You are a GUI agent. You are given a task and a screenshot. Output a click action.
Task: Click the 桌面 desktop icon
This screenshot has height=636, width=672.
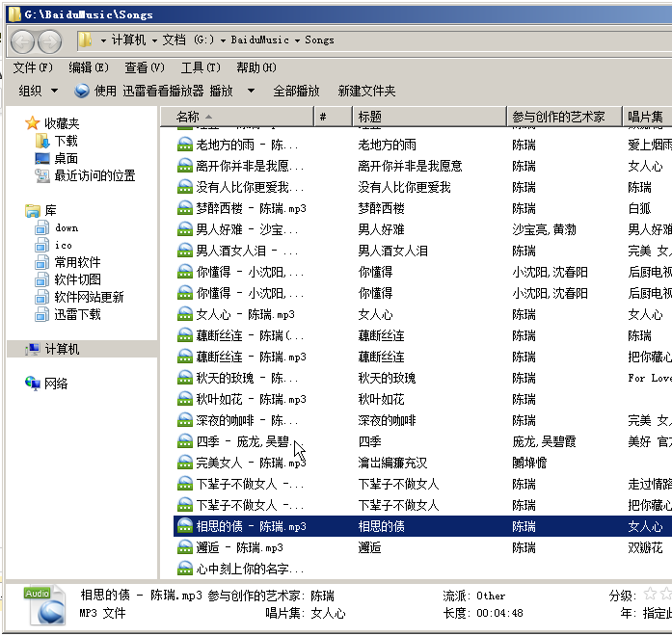42,158
